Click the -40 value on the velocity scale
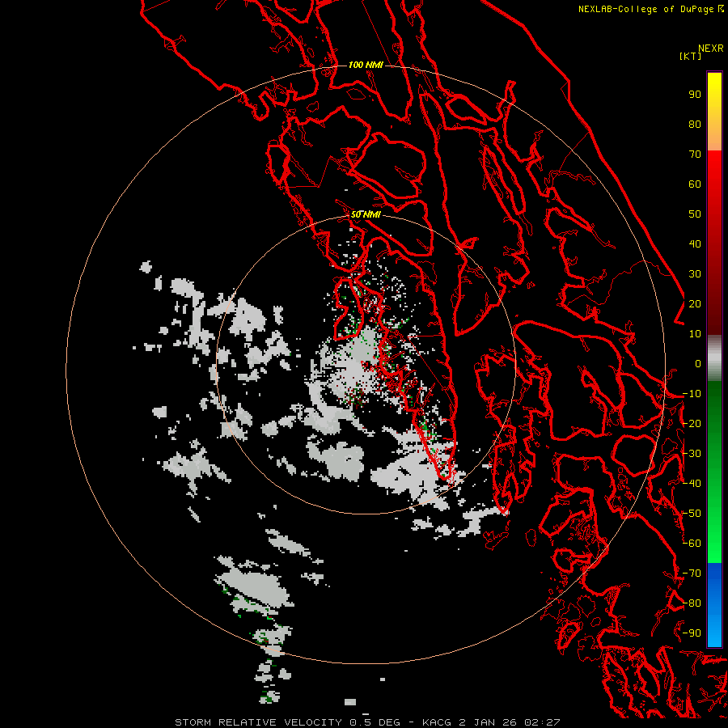The width and height of the screenshot is (728, 728). tap(692, 484)
